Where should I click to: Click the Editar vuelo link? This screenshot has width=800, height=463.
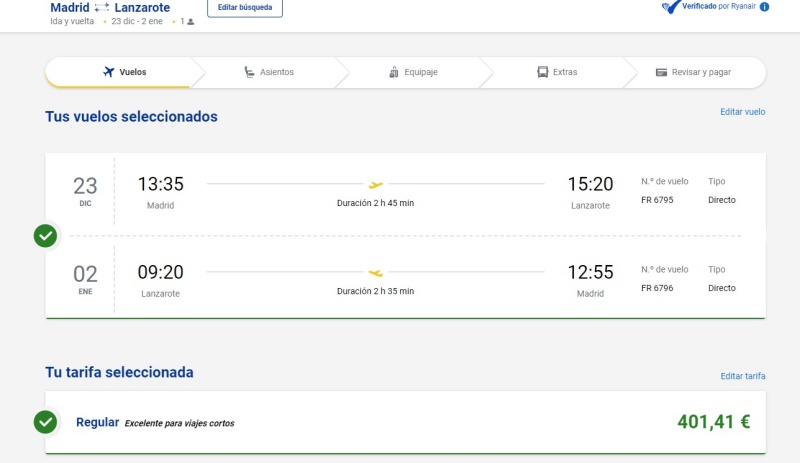(x=742, y=112)
